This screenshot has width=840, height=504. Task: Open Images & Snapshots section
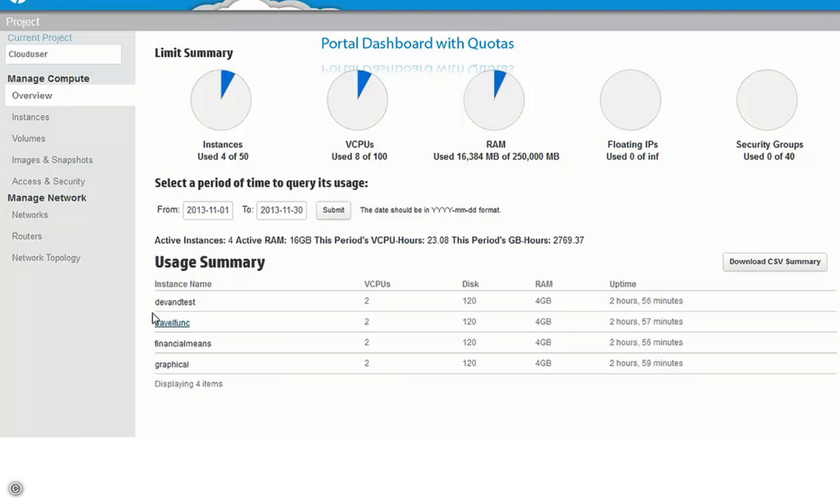[x=52, y=160]
